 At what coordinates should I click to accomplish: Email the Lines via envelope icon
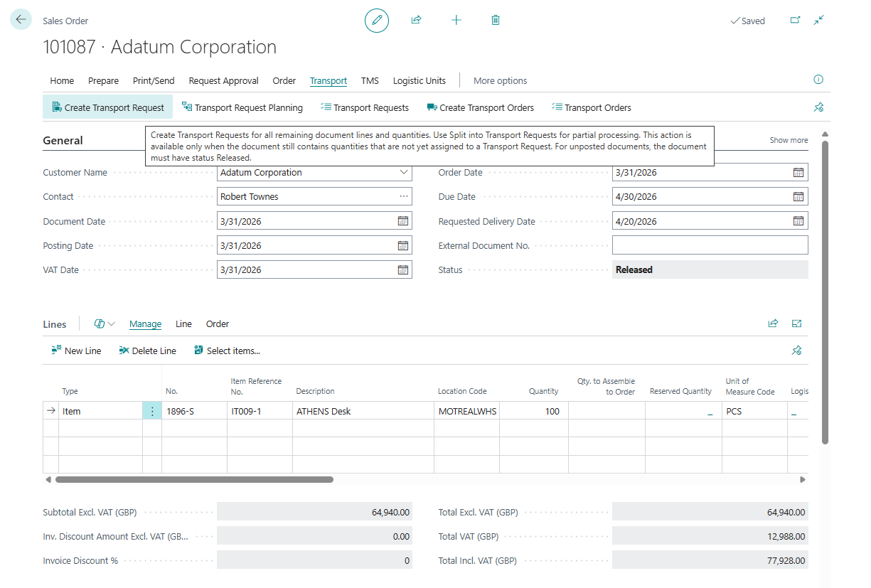point(796,323)
